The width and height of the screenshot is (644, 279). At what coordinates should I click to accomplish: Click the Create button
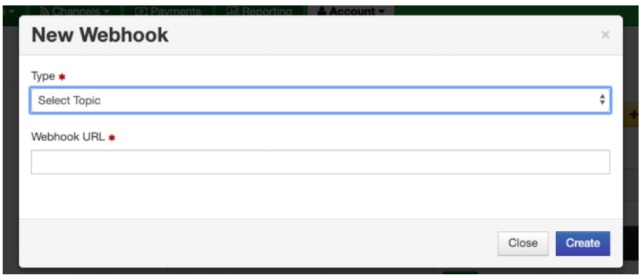(583, 243)
